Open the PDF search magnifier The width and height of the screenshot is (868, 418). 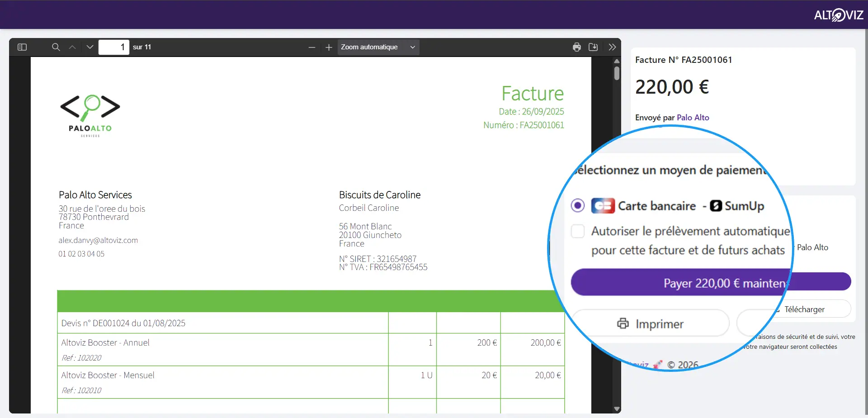tap(56, 47)
